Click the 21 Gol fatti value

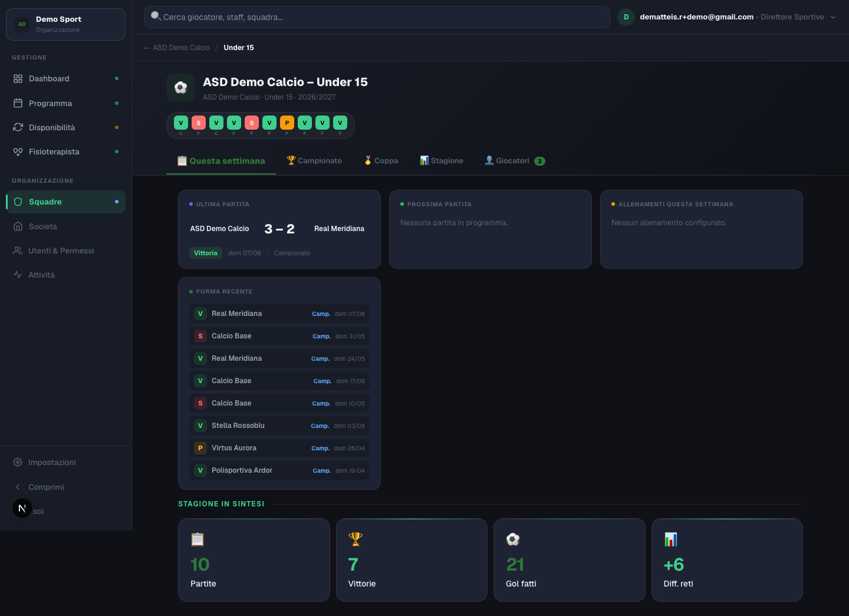tap(515, 565)
